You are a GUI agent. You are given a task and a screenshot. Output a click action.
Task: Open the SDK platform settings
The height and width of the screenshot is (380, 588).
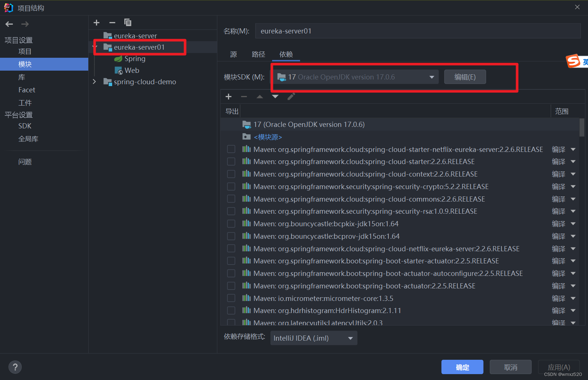(25, 126)
